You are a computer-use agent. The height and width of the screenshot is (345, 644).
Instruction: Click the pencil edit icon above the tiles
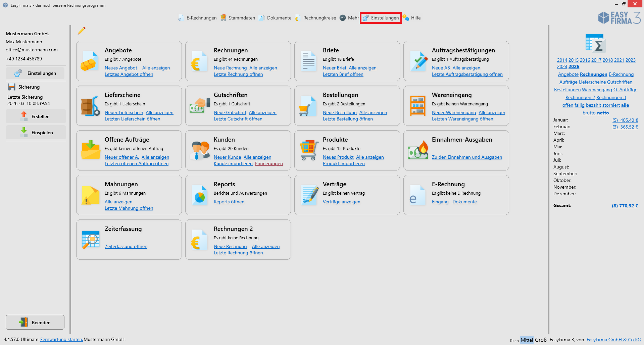tap(82, 31)
